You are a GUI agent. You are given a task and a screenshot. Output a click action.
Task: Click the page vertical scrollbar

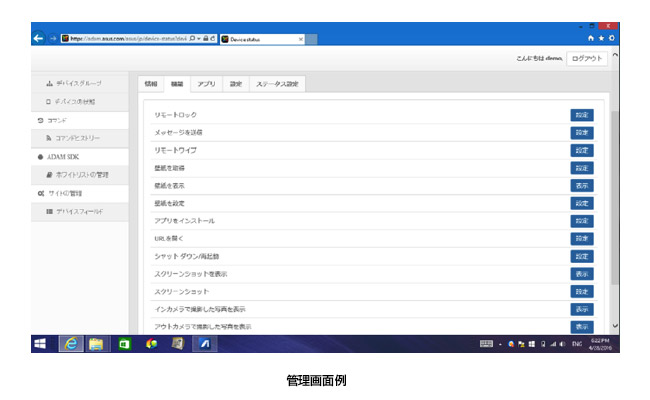tap(614, 200)
